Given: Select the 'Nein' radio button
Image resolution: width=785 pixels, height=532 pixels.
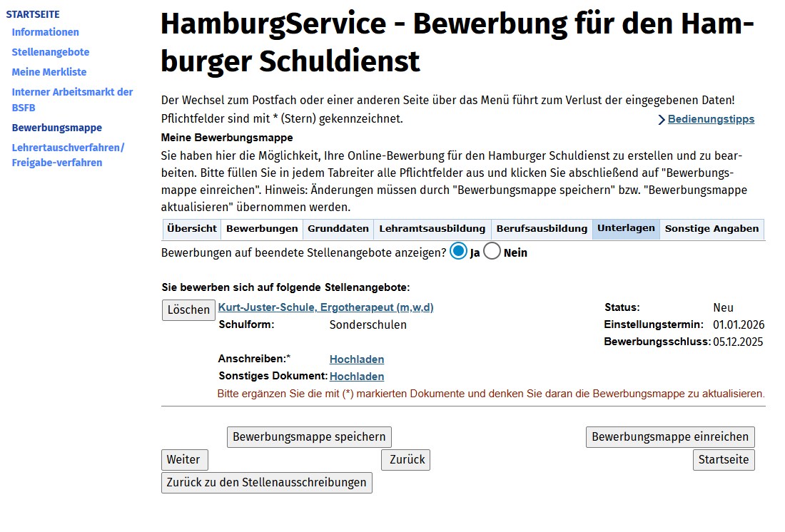Looking at the screenshot, I should coord(492,252).
